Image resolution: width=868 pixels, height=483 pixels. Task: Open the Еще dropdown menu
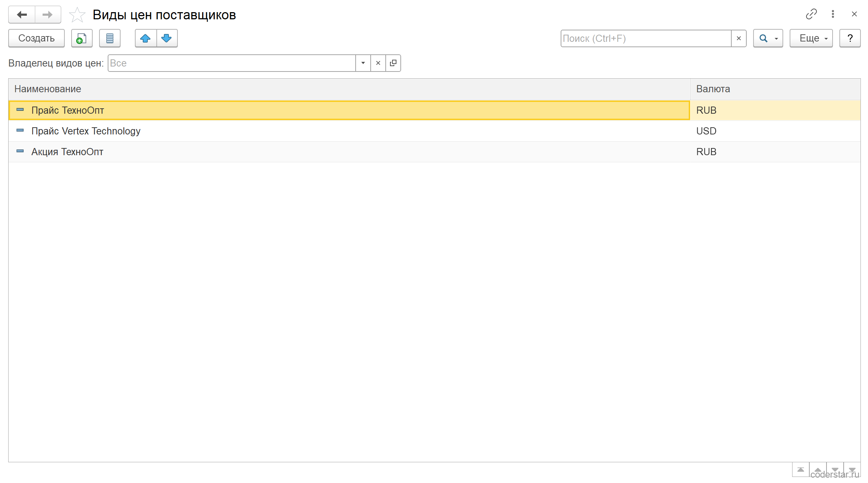pyautogui.click(x=811, y=38)
